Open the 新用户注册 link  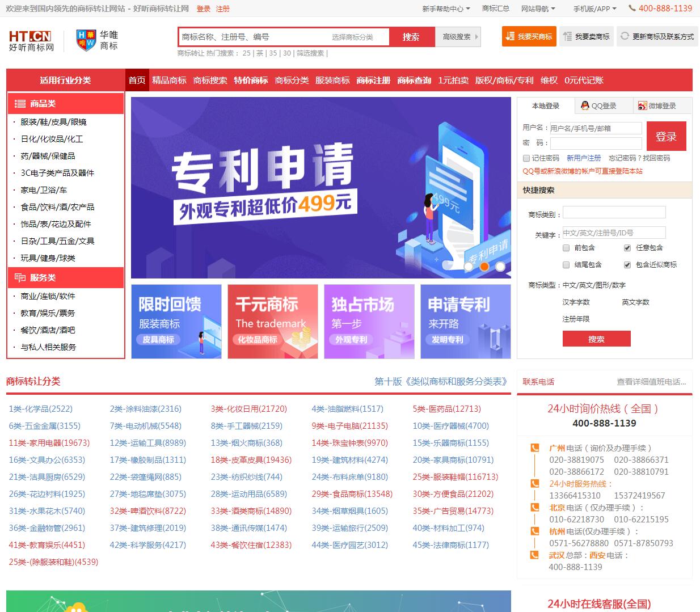[584, 158]
